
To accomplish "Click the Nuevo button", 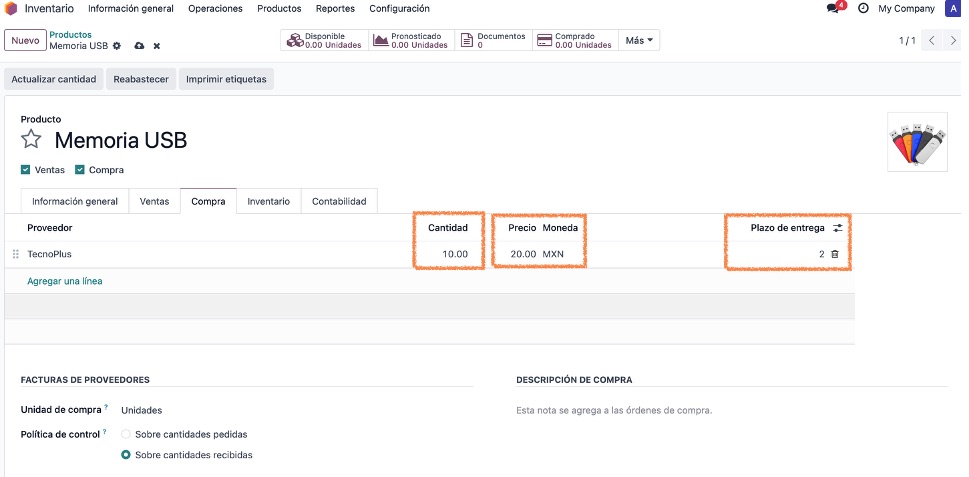I will pyautogui.click(x=25, y=40).
